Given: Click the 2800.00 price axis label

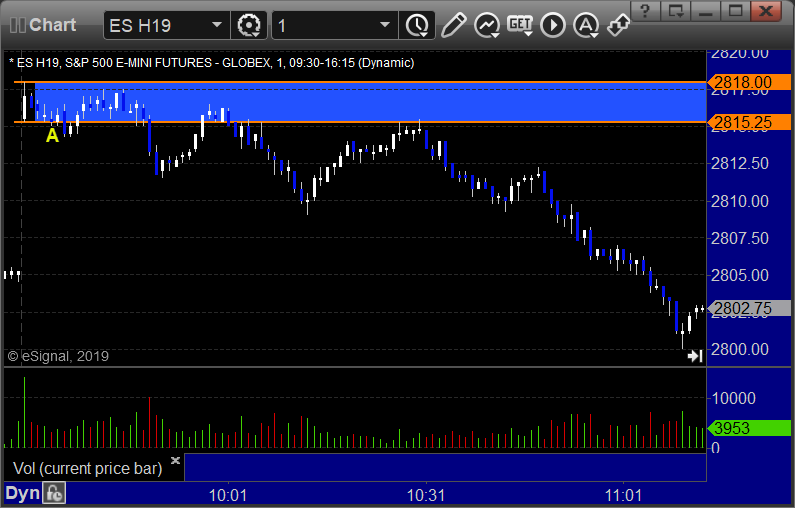Looking at the screenshot, I should [740, 349].
